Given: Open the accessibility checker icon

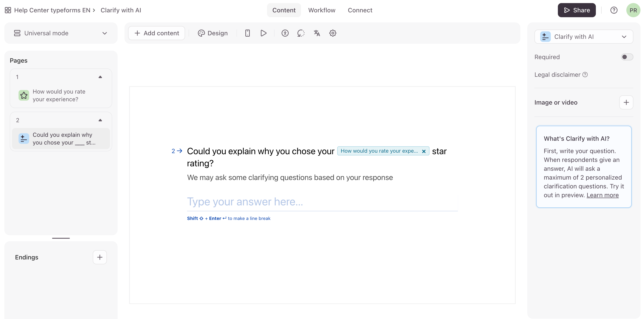Looking at the screenshot, I should 285,33.
